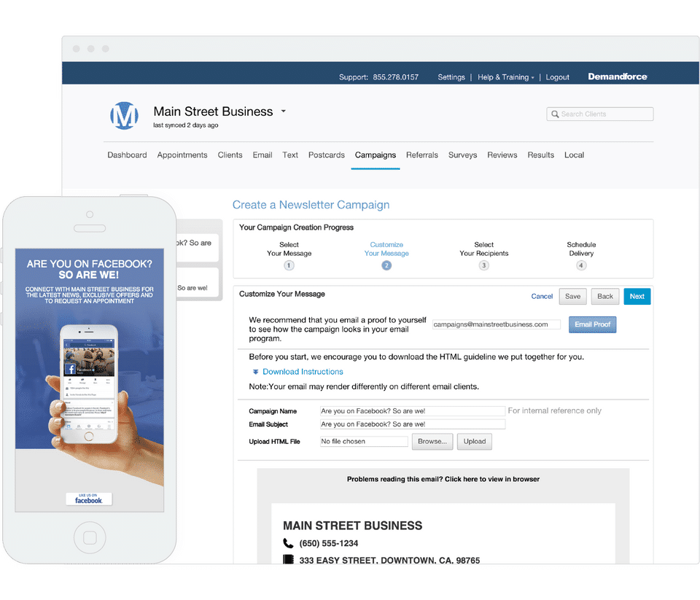Select the Text tab
Viewport: 700px width, 600px height.
290,155
